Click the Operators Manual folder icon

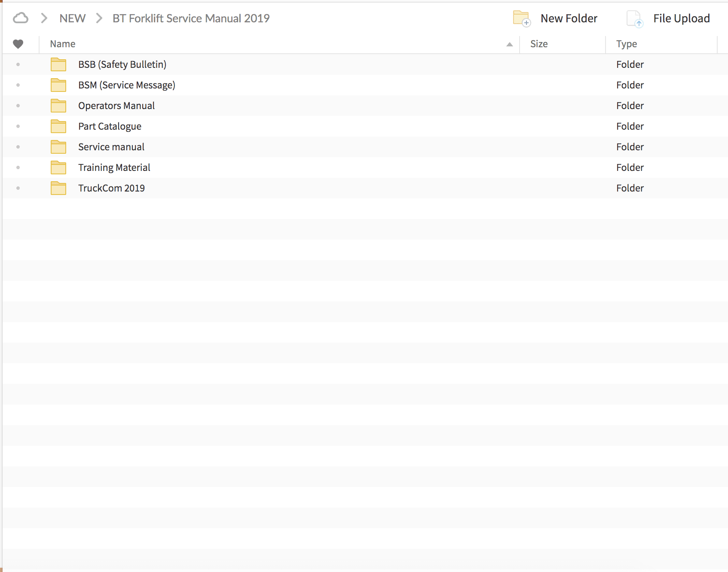click(58, 106)
